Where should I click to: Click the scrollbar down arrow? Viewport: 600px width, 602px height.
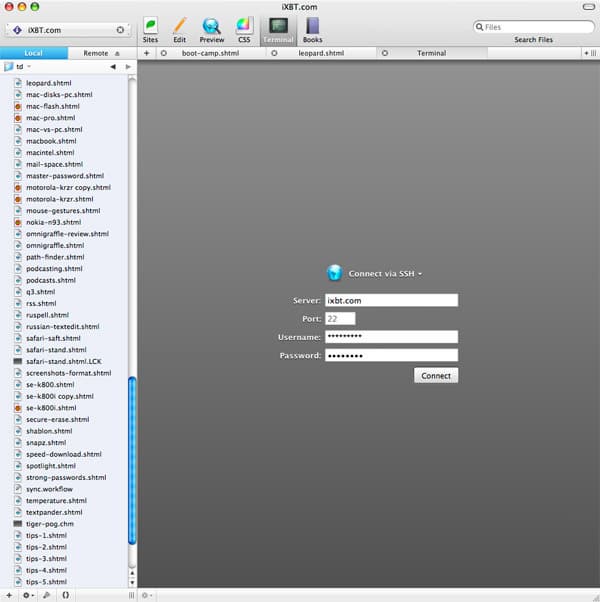point(132,582)
